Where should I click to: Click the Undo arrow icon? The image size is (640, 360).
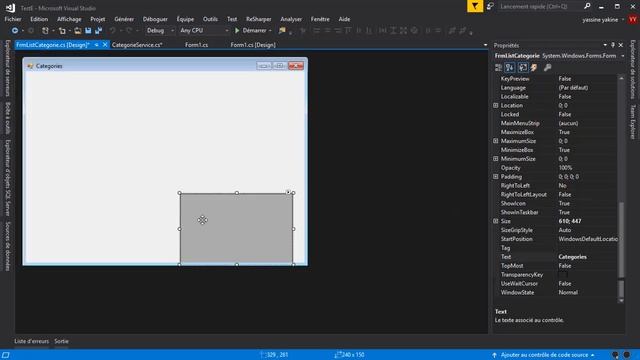(112, 31)
